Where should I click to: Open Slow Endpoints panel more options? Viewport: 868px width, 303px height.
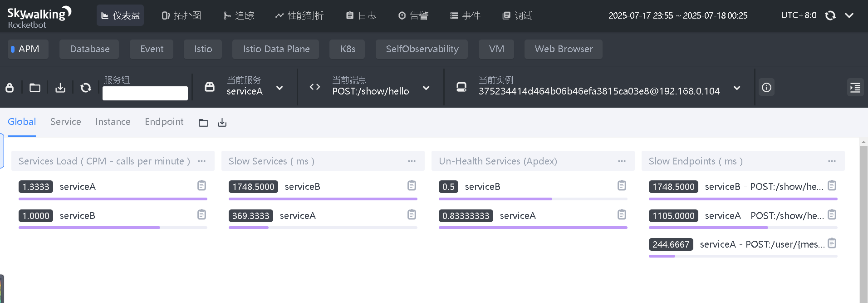coord(832,161)
